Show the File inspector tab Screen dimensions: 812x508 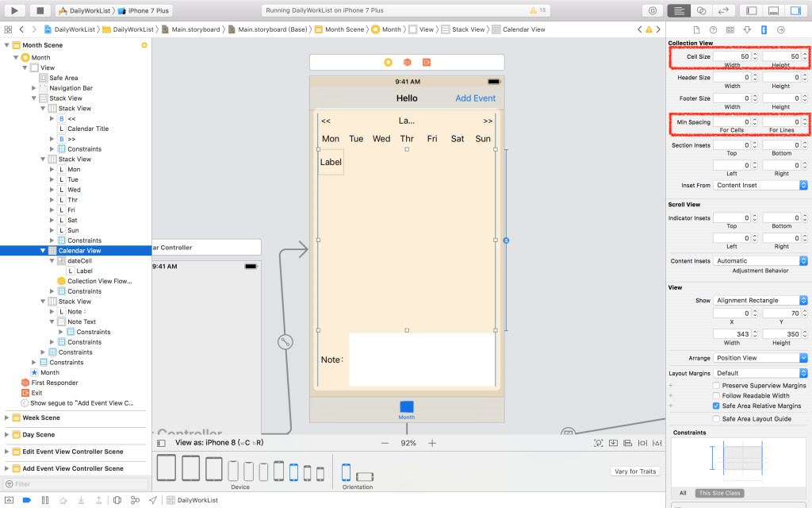click(696, 30)
